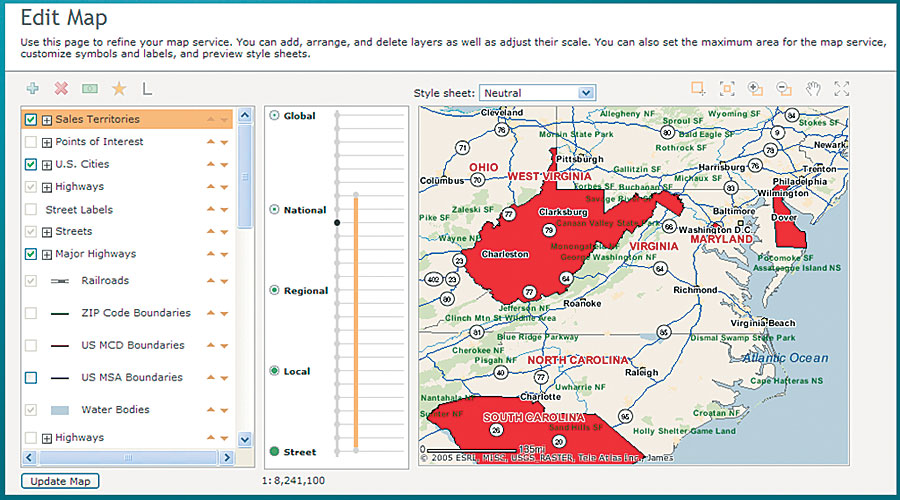Click layer list scroll down arrow
Viewport: 900px width, 500px height.
[x=245, y=440]
